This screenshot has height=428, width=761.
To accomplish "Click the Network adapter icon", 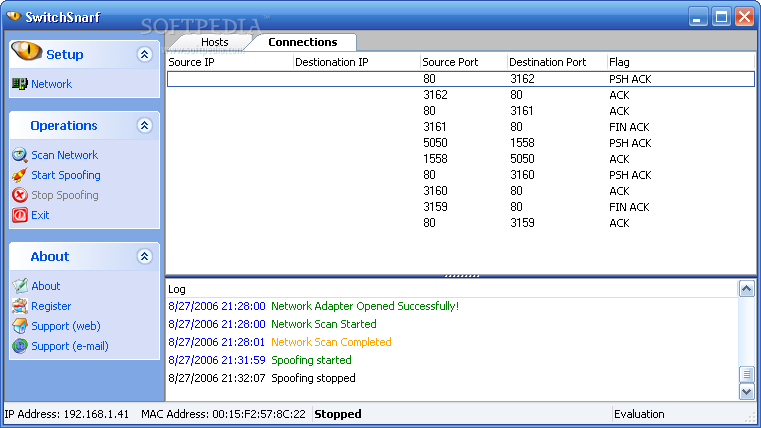I will pos(19,84).
